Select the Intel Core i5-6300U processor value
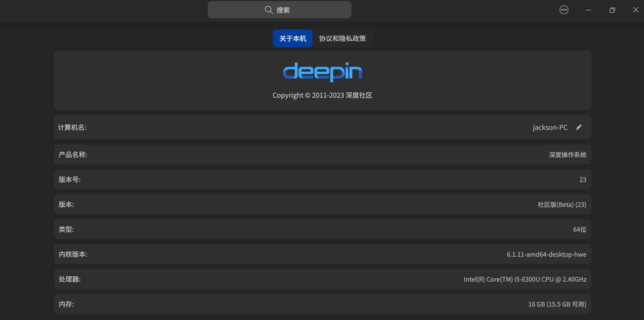The image size is (644, 320). tap(525, 279)
